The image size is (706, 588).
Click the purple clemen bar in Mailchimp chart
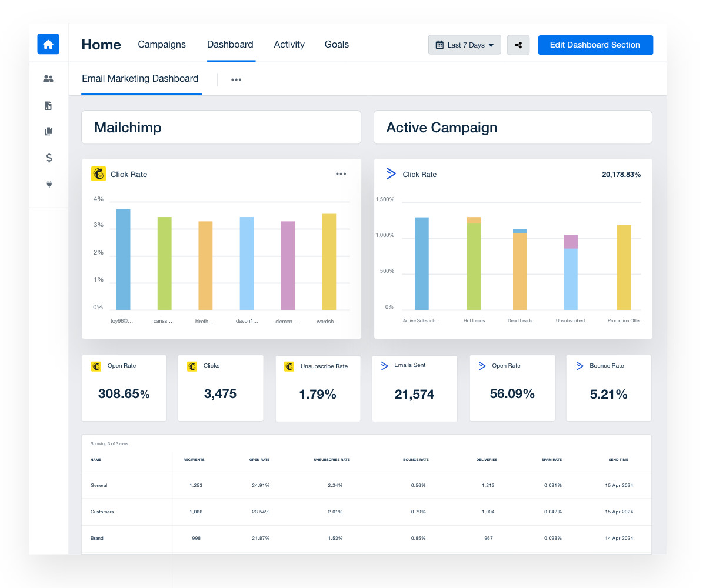[x=288, y=266]
